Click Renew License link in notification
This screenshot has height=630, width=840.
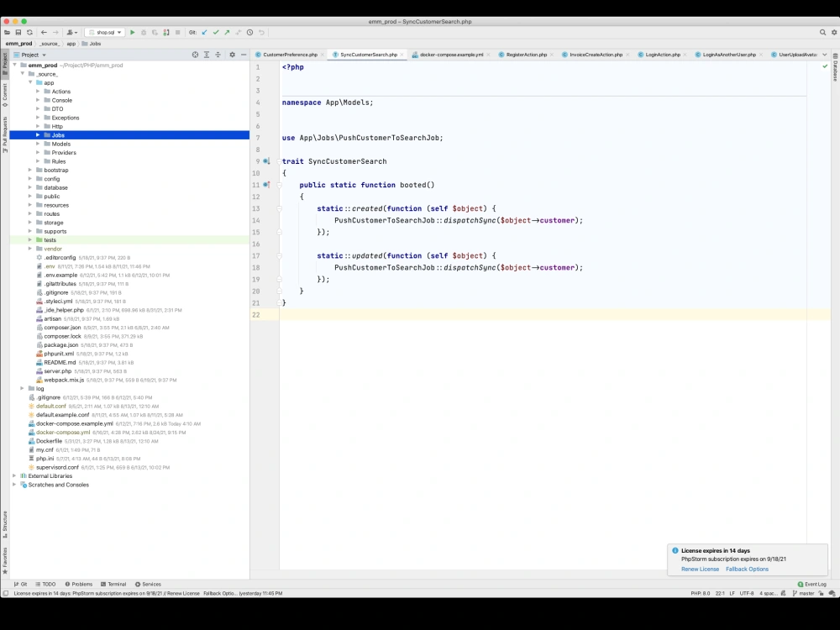click(x=700, y=569)
